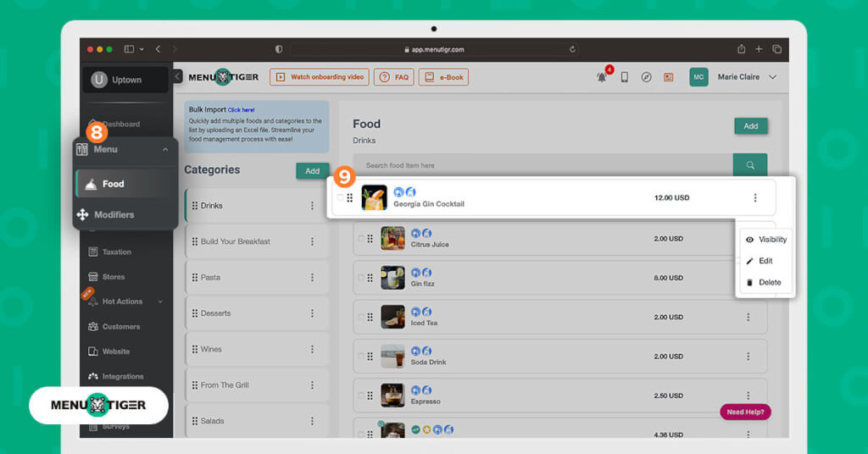Viewport: 868px width, 454px height.
Task: Grab the Georgia Gin Cocktail drag handle
Action: tap(350, 198)
